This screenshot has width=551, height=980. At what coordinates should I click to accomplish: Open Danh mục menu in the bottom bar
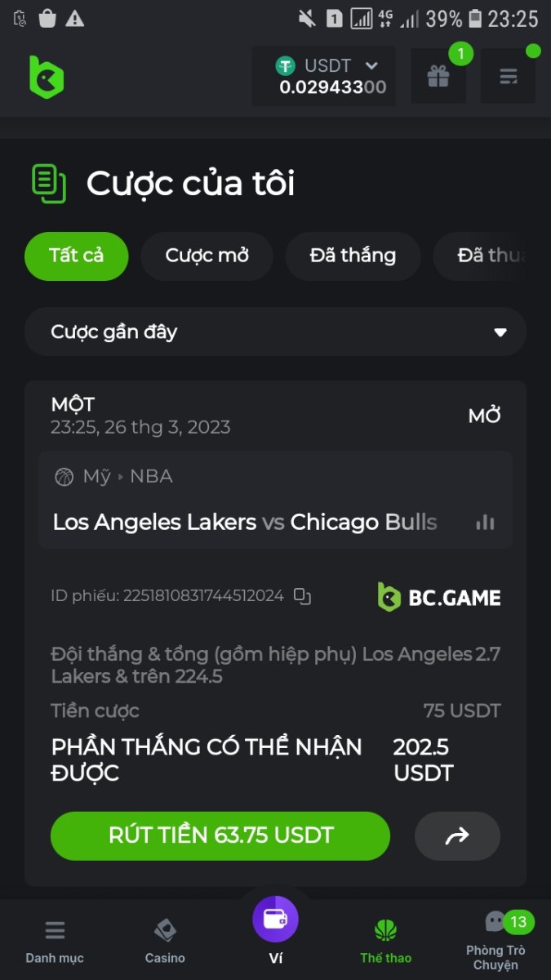coord(55,939)
